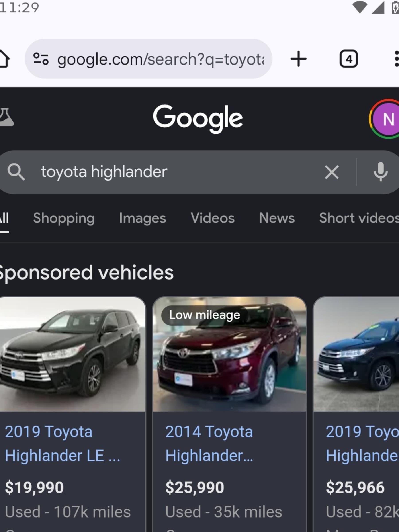Viewport: 399px width, 532px height.
Task: Switch to the Videos tab
Action: coord(212,218)
